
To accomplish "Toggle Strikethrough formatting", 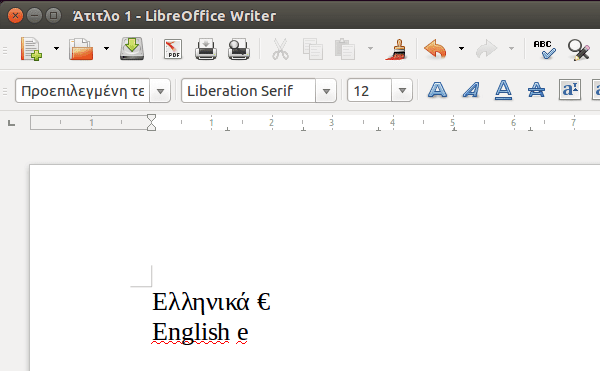I will 536,90.
